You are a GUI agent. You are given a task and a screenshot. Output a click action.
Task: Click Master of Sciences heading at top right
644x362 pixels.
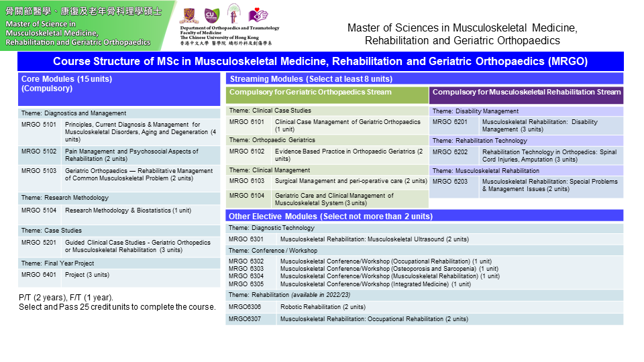(462, 34)
